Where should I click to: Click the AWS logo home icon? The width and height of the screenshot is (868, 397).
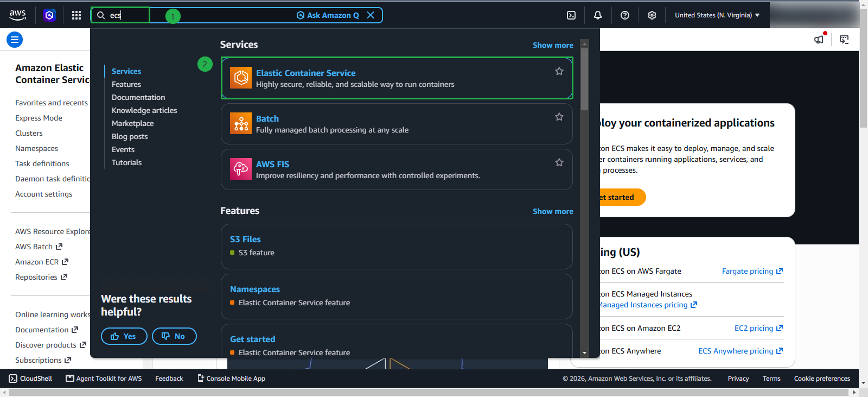point(17,15)
